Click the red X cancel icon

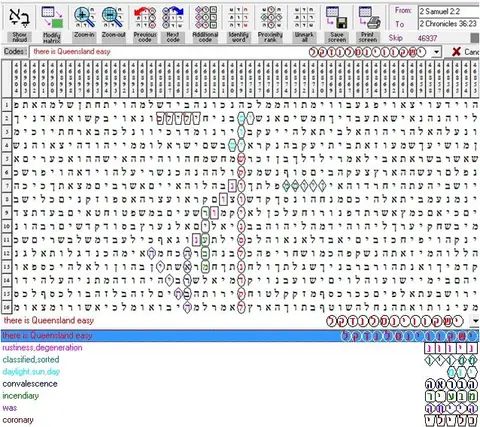456,52
